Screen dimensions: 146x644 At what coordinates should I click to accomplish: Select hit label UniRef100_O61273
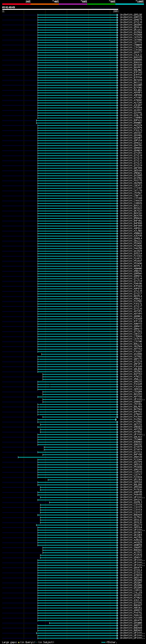[x=131, y=525]
